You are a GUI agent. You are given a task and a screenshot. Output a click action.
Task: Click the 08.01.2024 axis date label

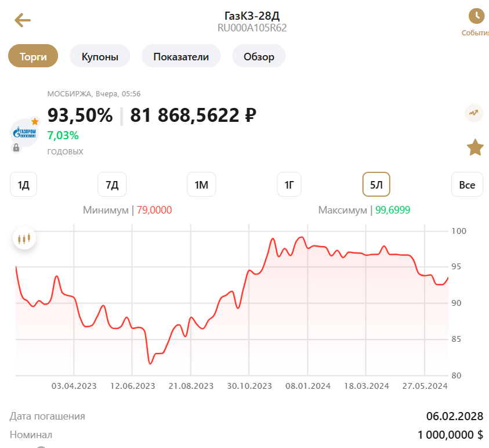point(308,386)
